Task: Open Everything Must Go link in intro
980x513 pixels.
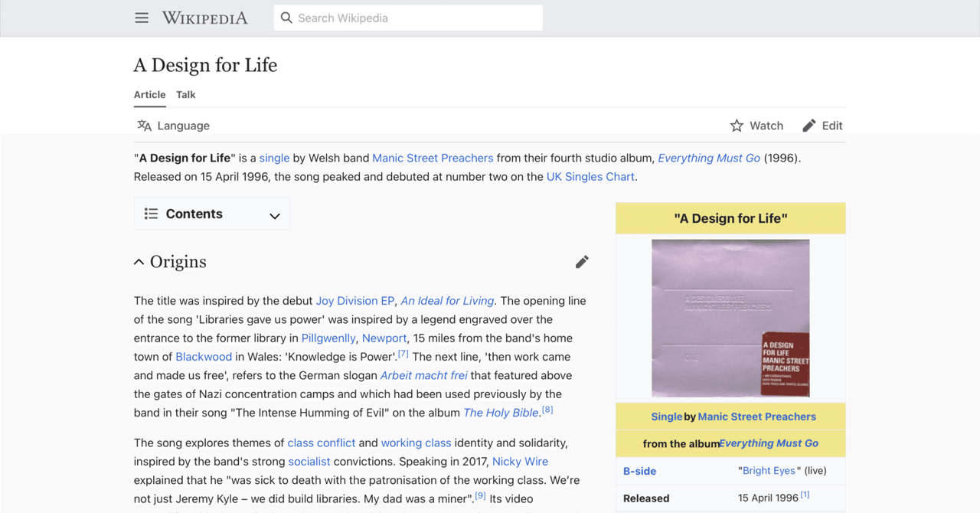Action: [x=709, y=158]
